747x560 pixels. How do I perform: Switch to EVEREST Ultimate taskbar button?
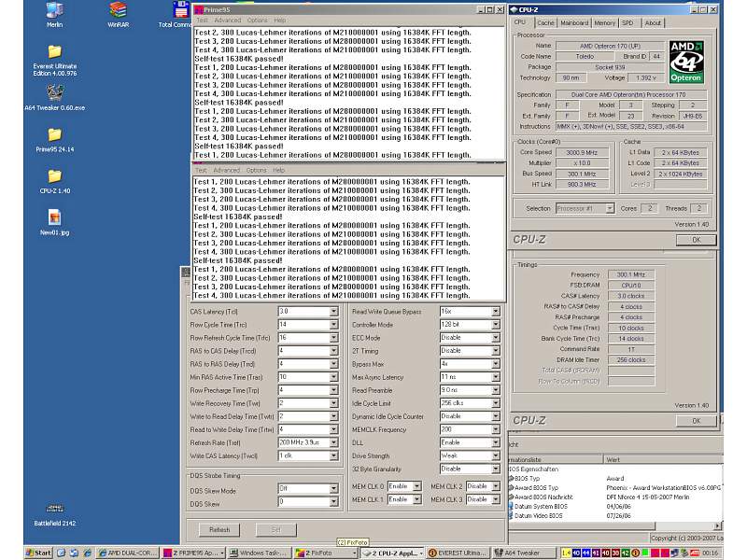458,553
